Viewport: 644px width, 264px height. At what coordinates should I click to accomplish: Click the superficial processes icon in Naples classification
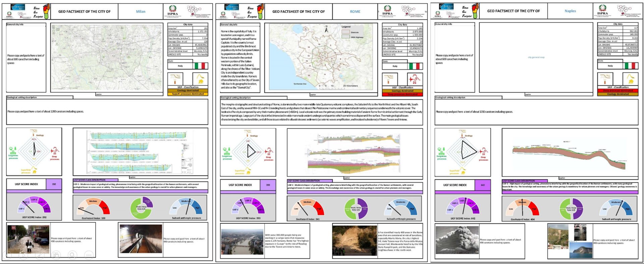[x=630, y=80]
